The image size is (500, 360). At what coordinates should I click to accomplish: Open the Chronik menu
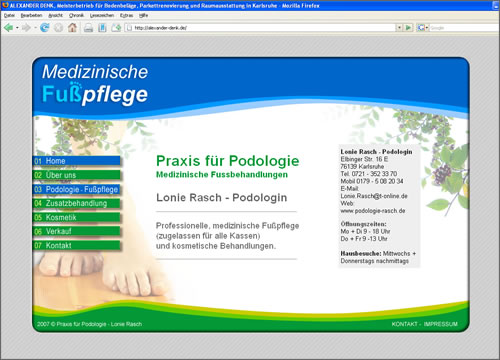point(76,15)
